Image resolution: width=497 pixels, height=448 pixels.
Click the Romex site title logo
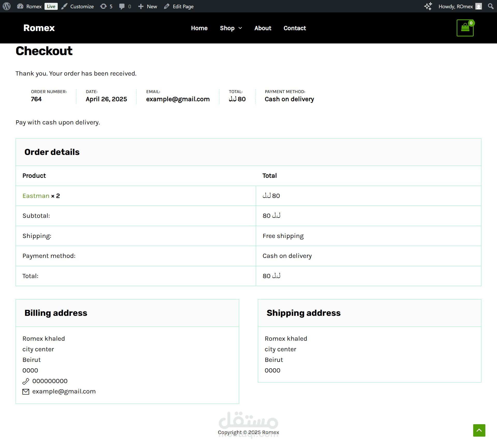click(x=39, y=28)
